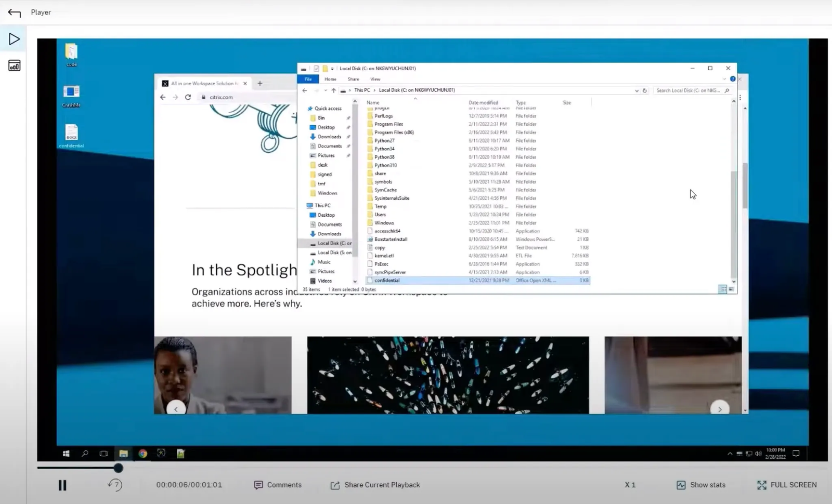Change the X 1 playback speed
832x504 pixels.
(x=630, y=485)
